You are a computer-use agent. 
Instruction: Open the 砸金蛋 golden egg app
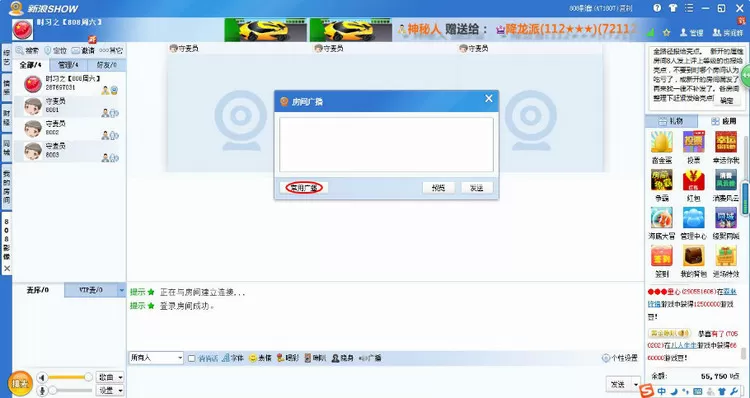coord(662,142)
